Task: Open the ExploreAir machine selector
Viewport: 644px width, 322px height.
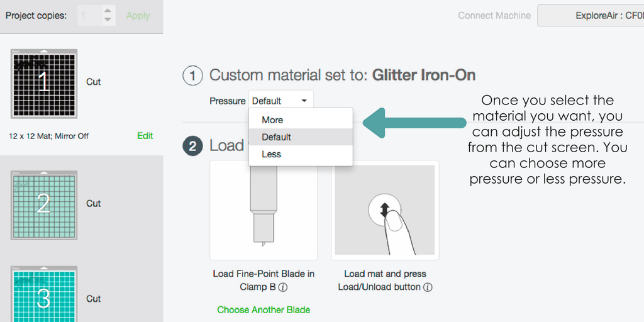Action: point(591,16)
